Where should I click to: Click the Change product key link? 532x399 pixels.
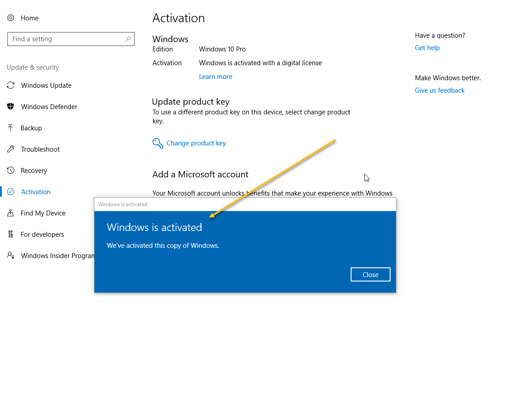point(196,143)
